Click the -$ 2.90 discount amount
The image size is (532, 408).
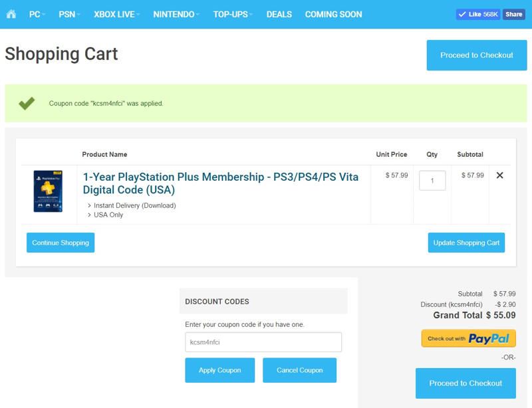tap(505, 304)
